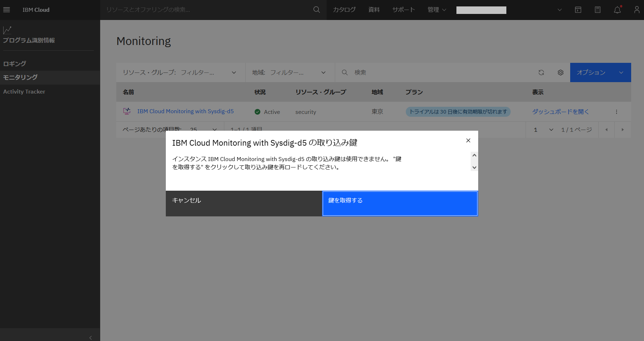Image resolution: width=644 pixels, height=341 pixels.
Task: Click the ダッシュボードを開く link
Action: (x=561, y=112)
